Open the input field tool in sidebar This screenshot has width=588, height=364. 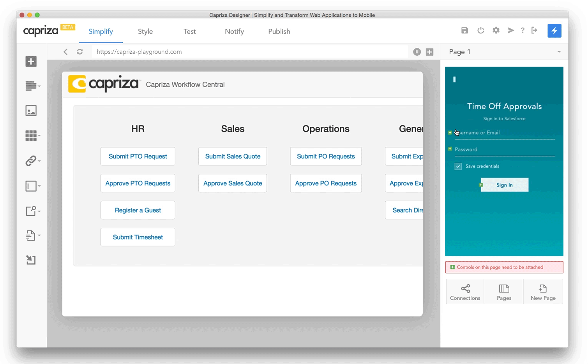32,186
